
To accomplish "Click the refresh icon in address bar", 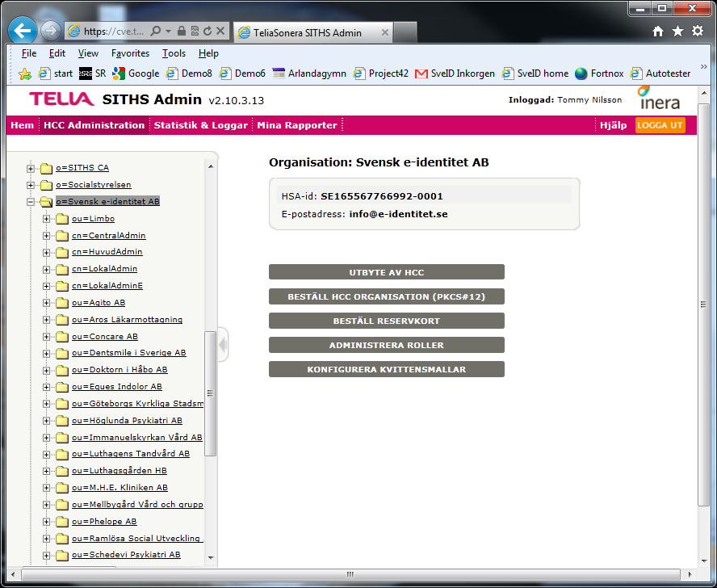I will tap(208, 31).
